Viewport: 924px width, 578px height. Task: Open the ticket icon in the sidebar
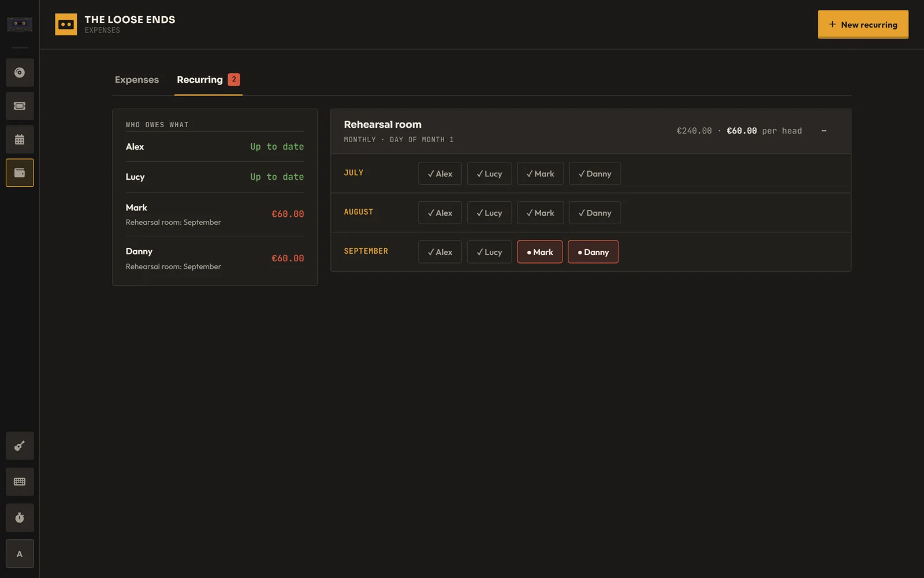[20, 106]
